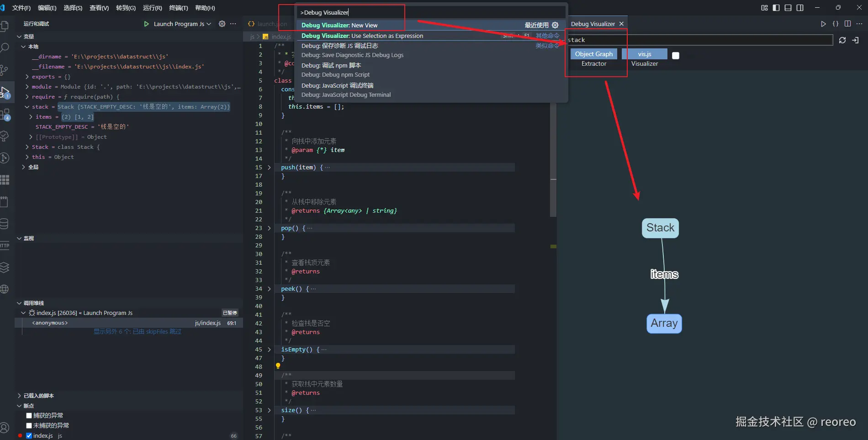
Task: Open launch.json with the gear icon
Action: pyautogui.click(x=222, y=24)
